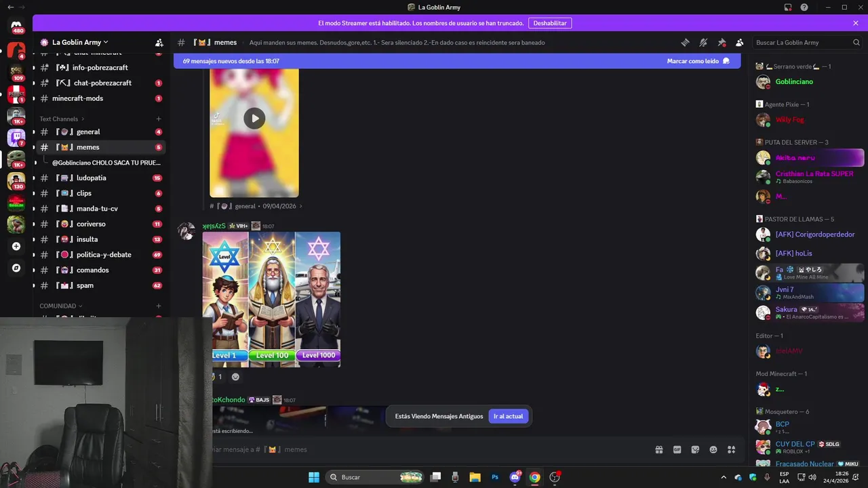
Task: Open the sticker picker
Action: (695, 449)
